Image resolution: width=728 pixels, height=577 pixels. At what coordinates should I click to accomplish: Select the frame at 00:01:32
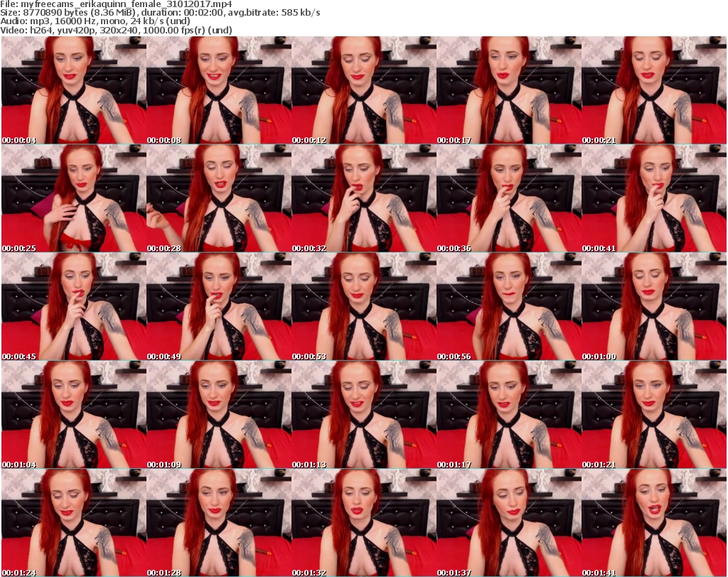click(x=363, y=523)
